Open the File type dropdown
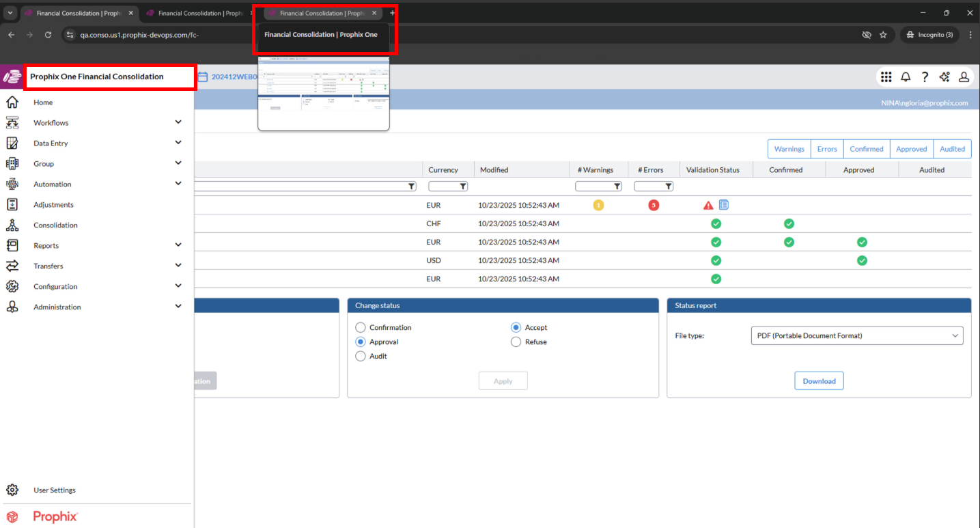980x528 pixels. (x=856, y=335)
